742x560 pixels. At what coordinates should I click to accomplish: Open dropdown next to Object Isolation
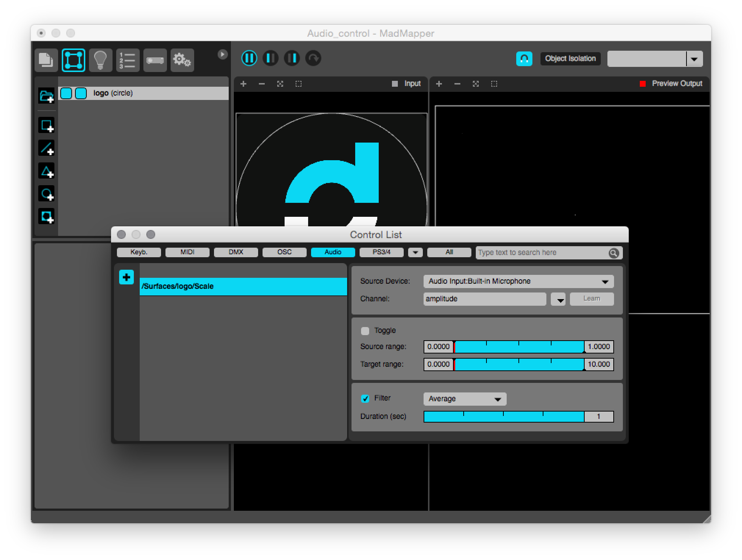pos(694,59)
